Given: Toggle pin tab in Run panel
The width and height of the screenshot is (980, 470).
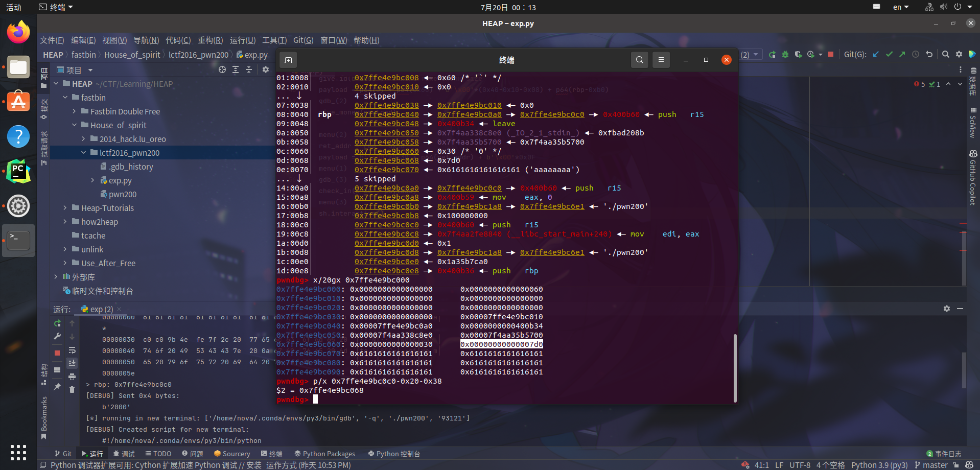Looking at the screenshot, I should click(57, 387).
